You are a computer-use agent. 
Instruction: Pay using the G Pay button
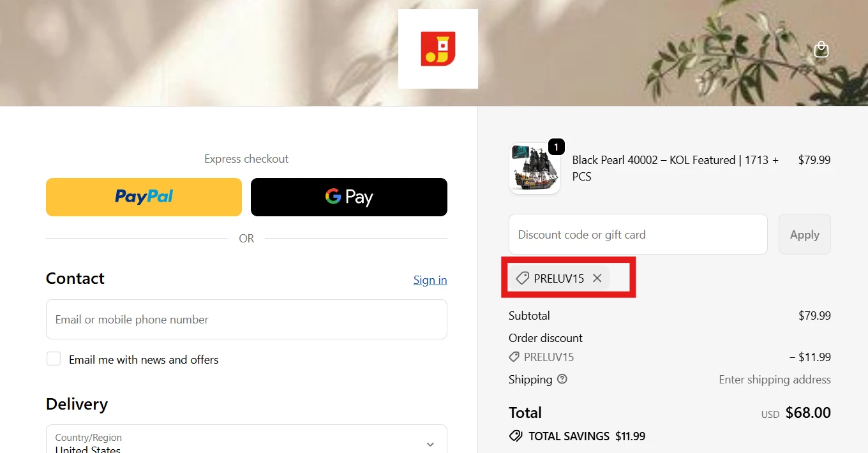[x=348, y=197]
